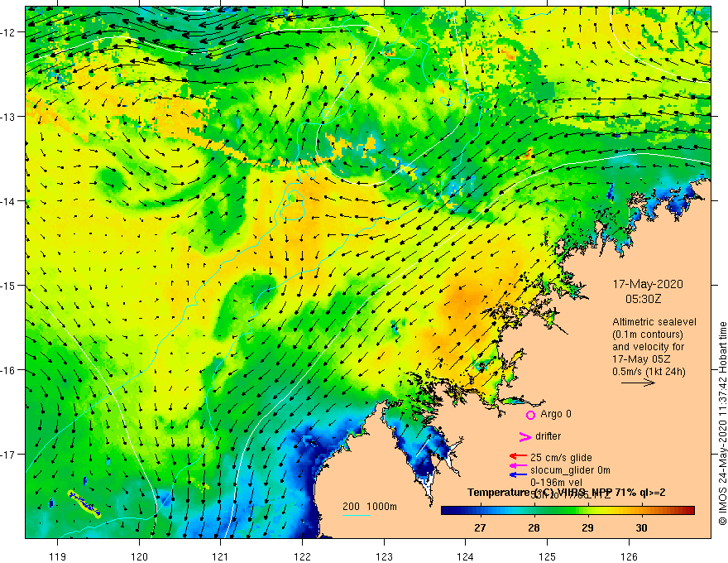Click the colorbar tick label 30
Screen dimensions: 728x563
pyautogui.click(x=642, y=527)
